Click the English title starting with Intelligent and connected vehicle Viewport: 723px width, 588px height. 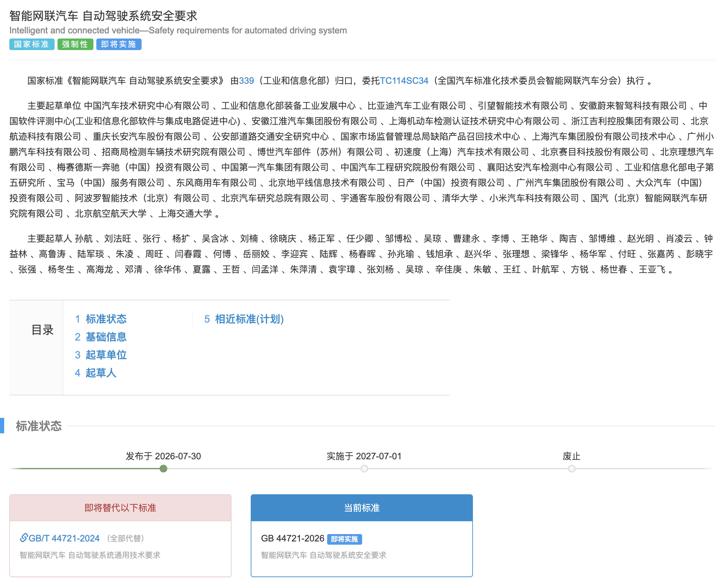[x=178, y=30]
